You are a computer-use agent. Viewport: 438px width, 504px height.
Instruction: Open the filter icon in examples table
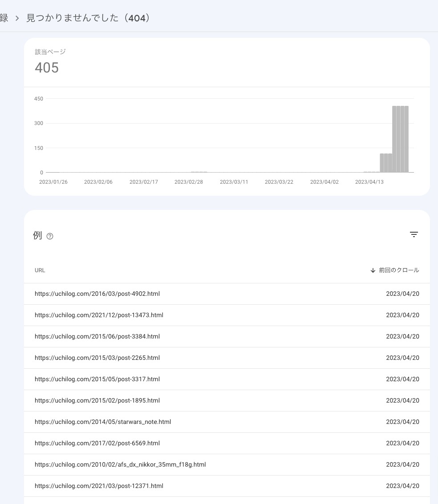coord(414,234)
